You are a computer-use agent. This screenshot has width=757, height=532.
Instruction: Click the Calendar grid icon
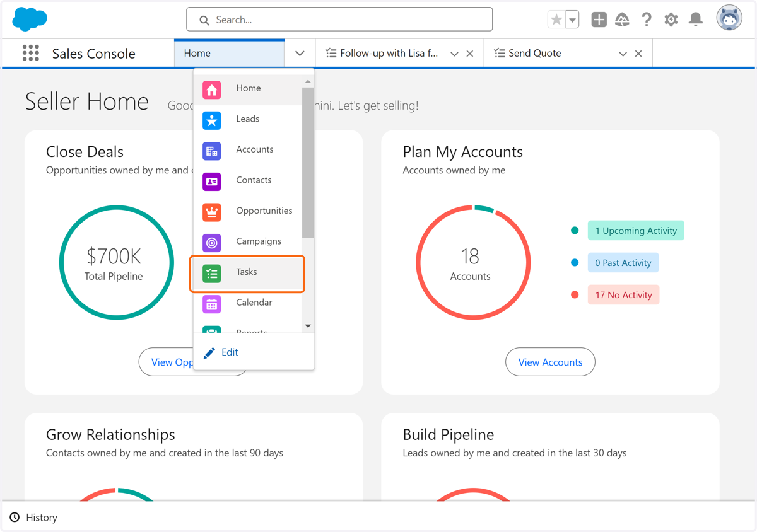[212, 303]
